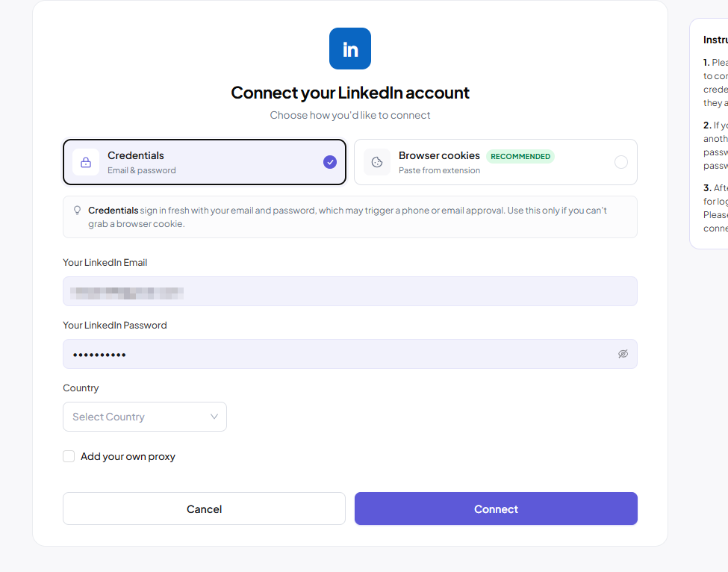Screen dimensions: 728x572
Task: Focus the LinkedIn Password input field
Action: [x=350, y=354]
